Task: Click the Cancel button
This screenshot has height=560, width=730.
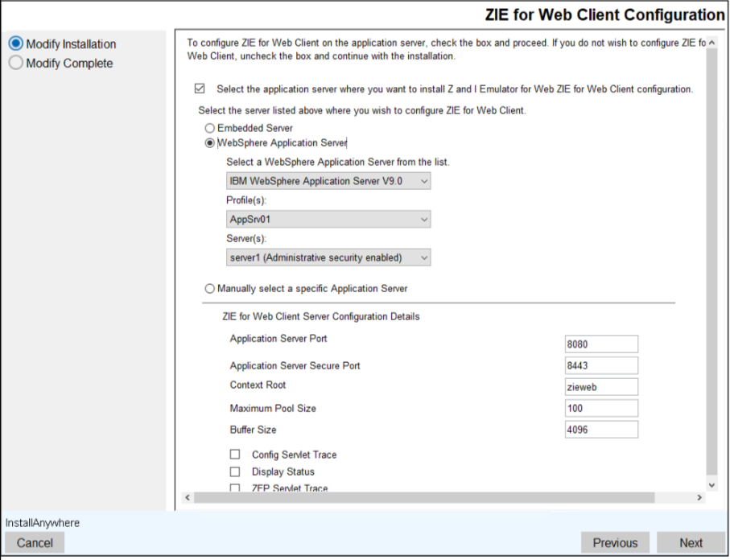Action: (x=35, y=543)
